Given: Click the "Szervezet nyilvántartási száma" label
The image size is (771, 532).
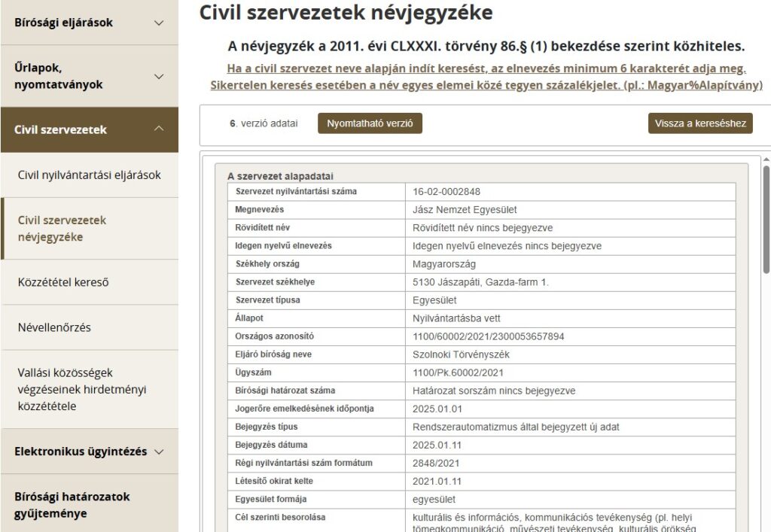Looking at the screenshot, I should tap(296, 192).
